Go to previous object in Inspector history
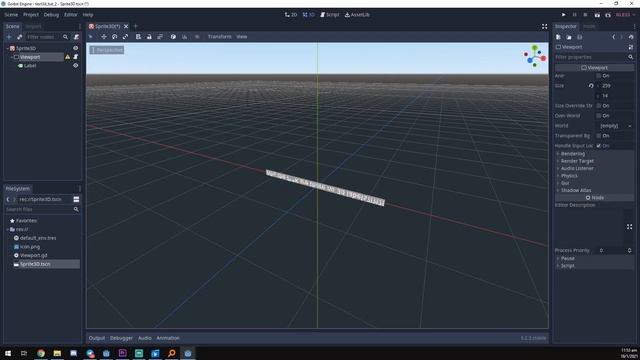The width and height of the screenshot is (640, 360). (613, 37)
